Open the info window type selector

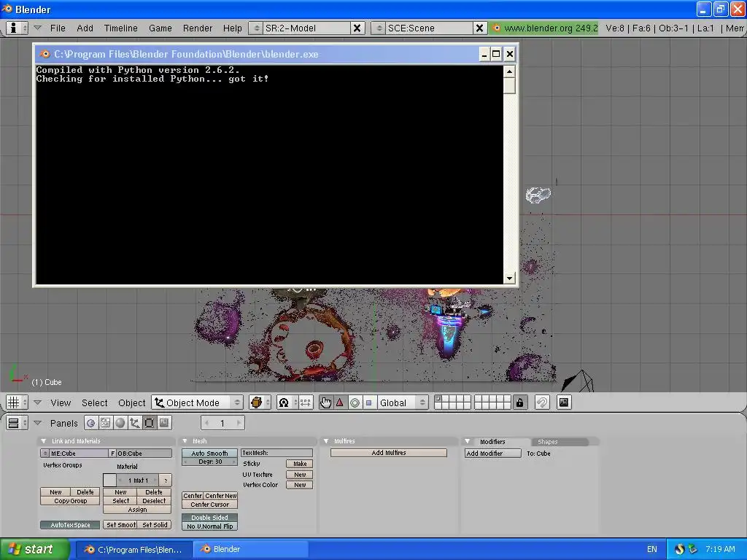coord(17,28)
